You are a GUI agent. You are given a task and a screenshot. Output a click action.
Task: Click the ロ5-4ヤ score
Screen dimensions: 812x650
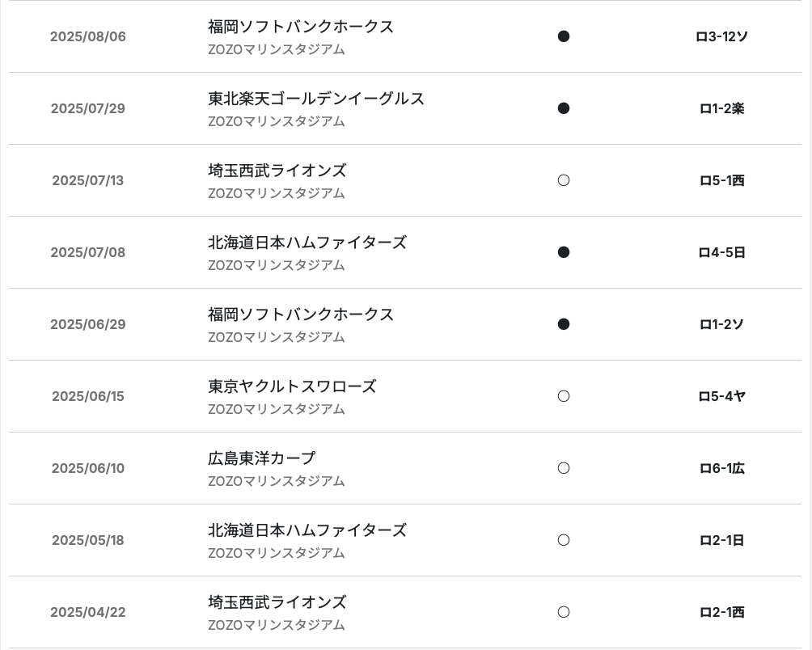click(722, 396)
